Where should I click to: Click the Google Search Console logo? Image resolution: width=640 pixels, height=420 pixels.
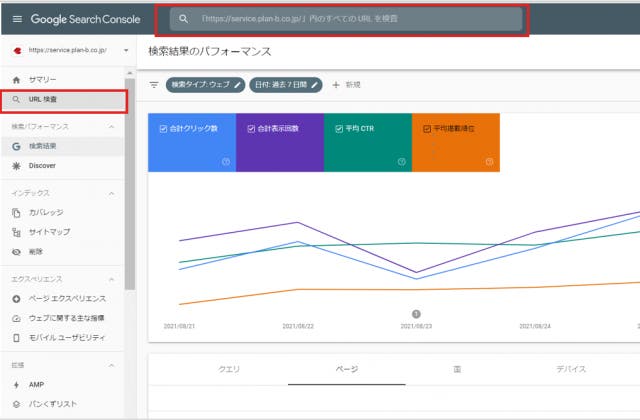(x=86, y=19)
